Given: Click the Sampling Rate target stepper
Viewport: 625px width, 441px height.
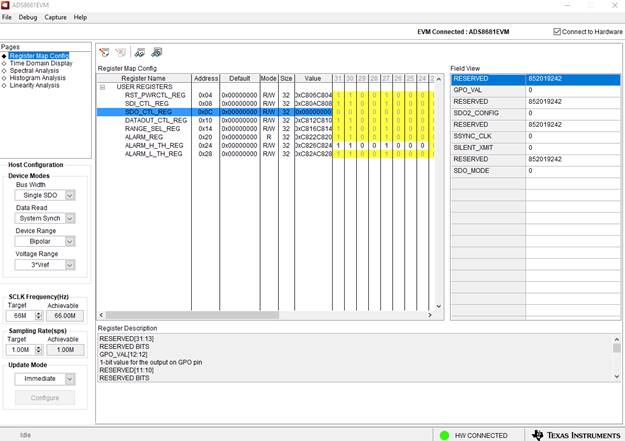Looking at the screenshot, I should (x=39, y=350).
